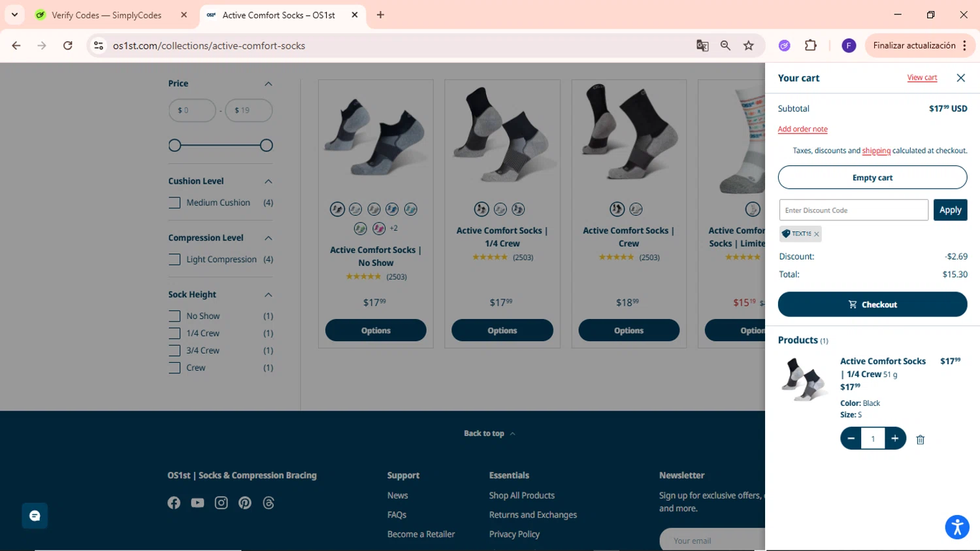Visit the OS1st Facebook page
The height and width of the screenshot is (551, 980).
pyautogui.click(x=174, y=503)
